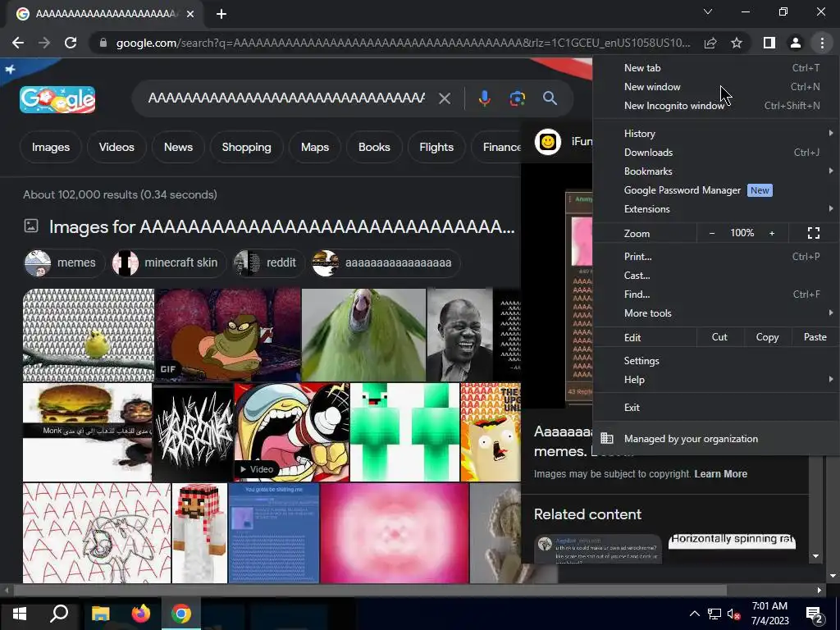The image size is (840, 630).
Task: Click Paste in the Edit row
Action: click(815, 337)
